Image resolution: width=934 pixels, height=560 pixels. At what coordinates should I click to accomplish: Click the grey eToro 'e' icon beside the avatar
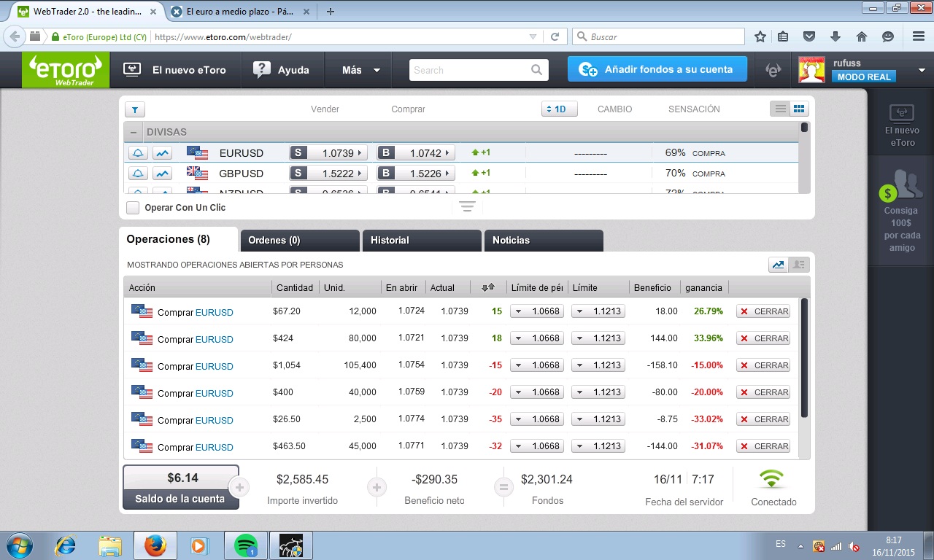pos(773,70)
